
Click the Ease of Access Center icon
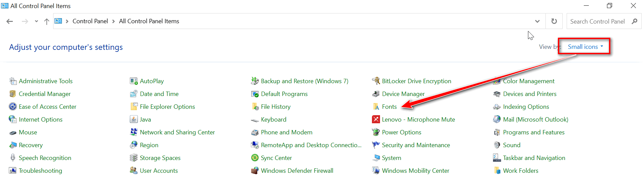pos(13,107)
